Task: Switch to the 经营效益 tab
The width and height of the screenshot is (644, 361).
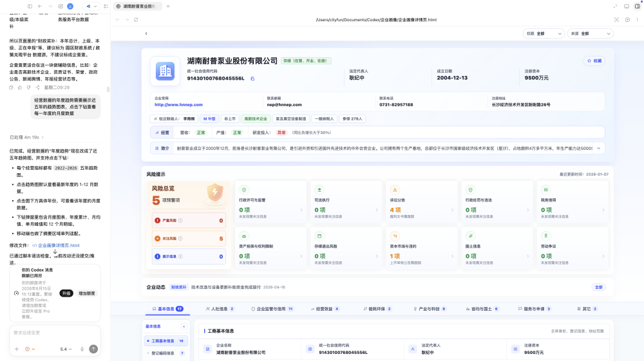Action: pos(325,309)
